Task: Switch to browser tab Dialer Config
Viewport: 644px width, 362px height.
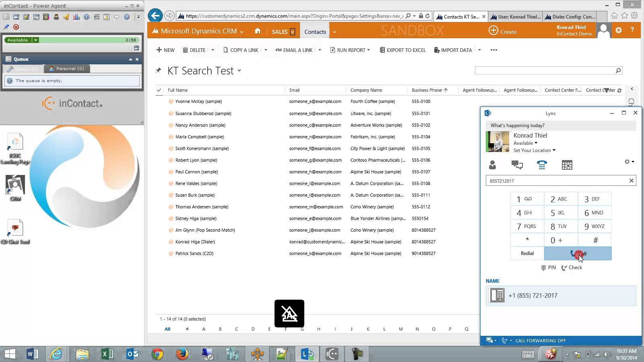Action: [x=570, y=16]
